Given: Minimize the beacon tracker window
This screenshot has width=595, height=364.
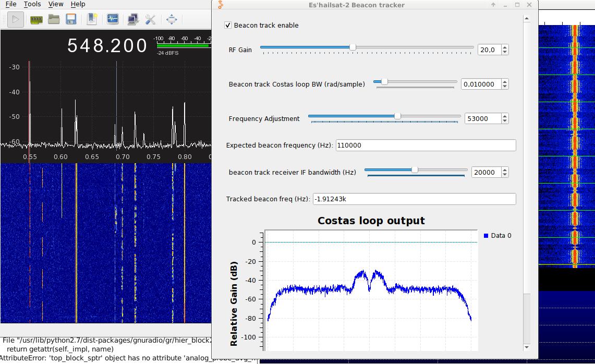Looking at the screenshot, I should coord(505,5).
